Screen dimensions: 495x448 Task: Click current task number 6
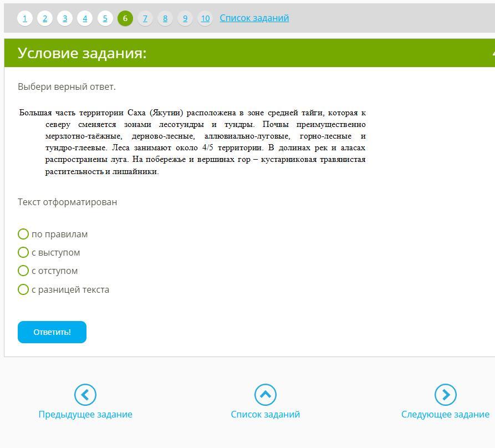[125, 18]
